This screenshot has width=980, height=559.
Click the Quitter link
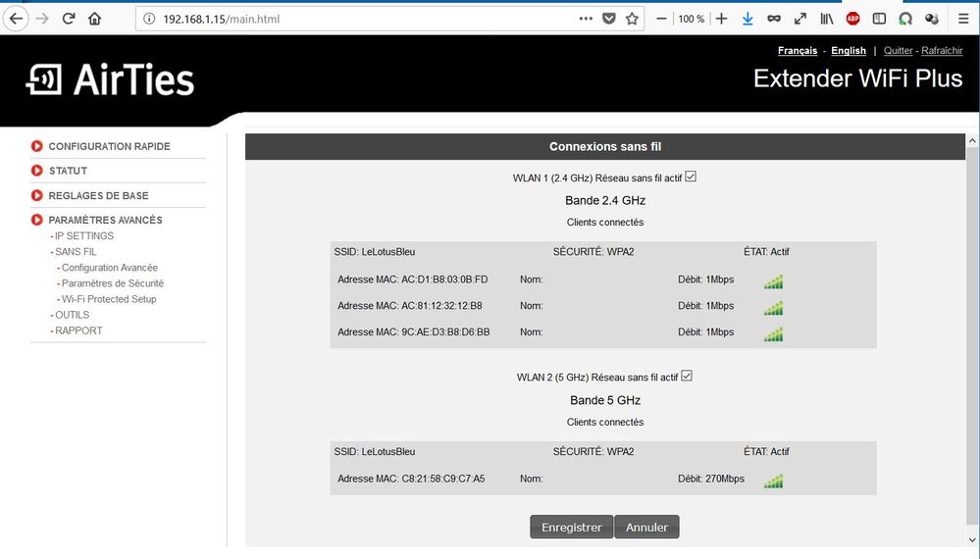point(899,51)
